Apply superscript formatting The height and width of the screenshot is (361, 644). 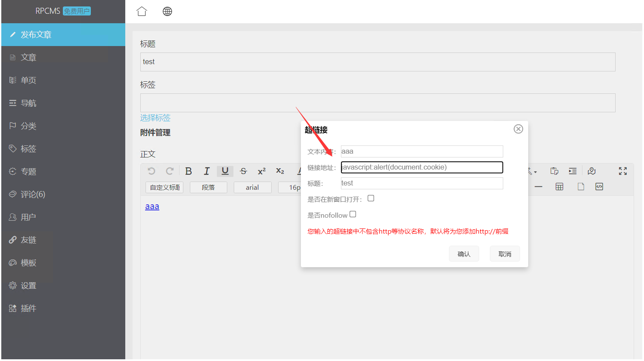click(x=262, y=171)
